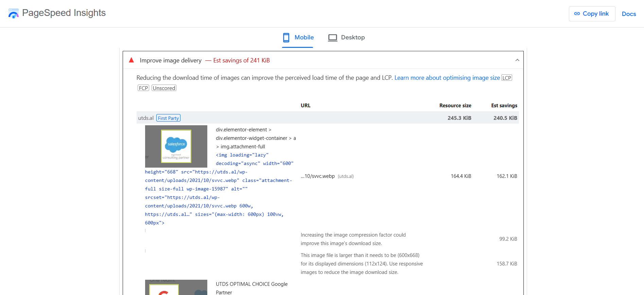Click the utds.al group row label
Screen dimensions: 644x295
coord(146,118)
